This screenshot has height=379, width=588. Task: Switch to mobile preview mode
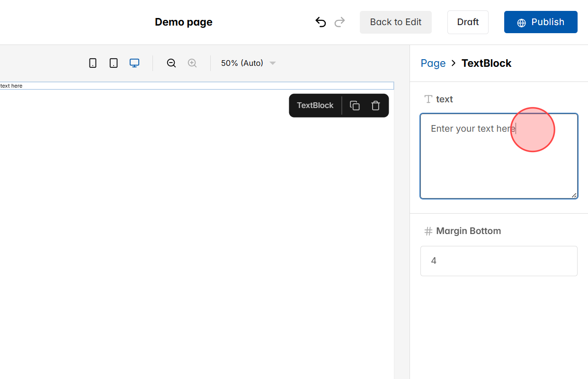click(93, 63)
